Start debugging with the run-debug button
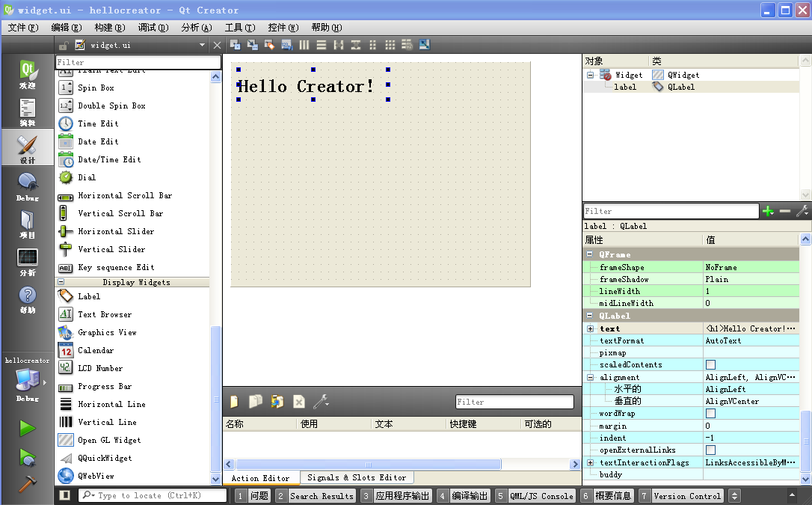812x505 pixels. (28, 457)
